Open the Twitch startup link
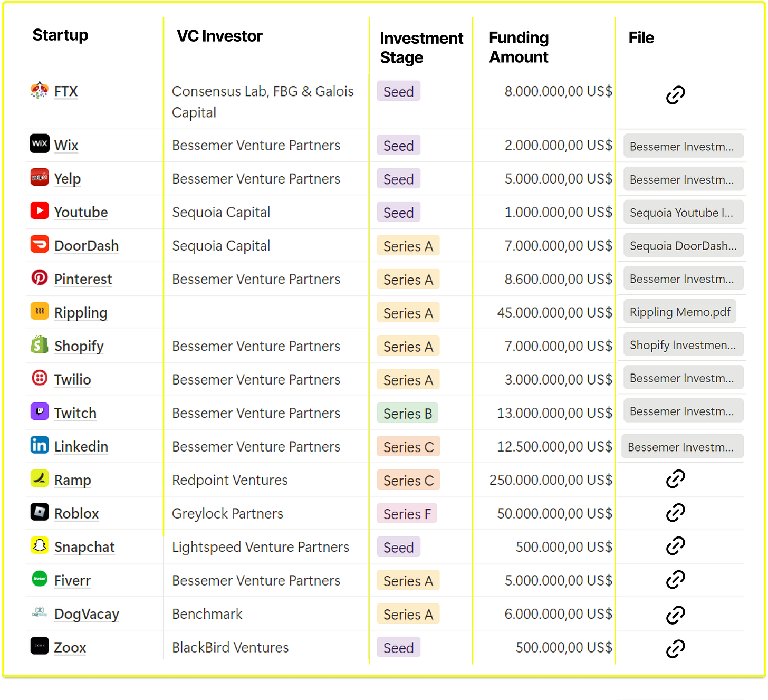 (75, 413)
